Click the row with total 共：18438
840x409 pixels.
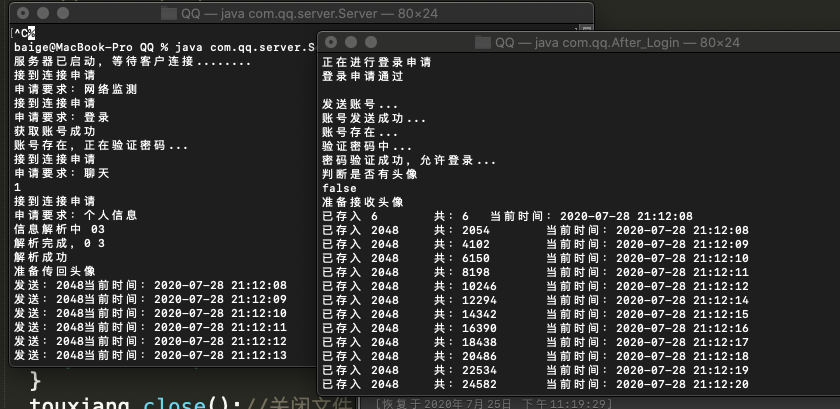[535, 341]
